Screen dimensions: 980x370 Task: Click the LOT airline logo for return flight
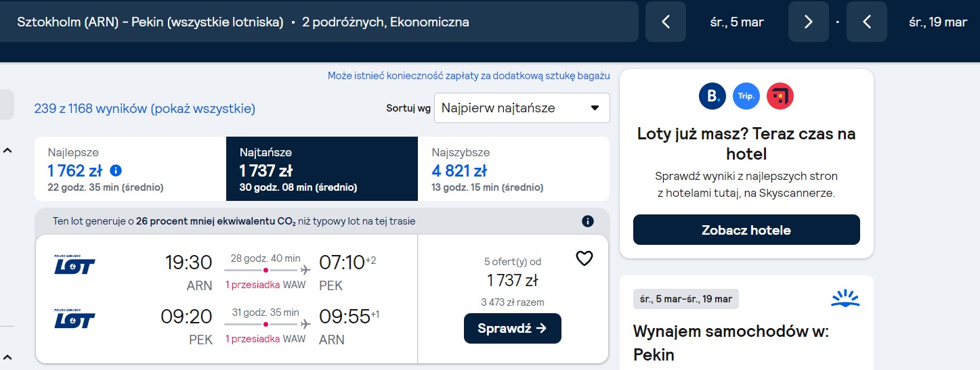pyautogui.click(x=74, y=319)
